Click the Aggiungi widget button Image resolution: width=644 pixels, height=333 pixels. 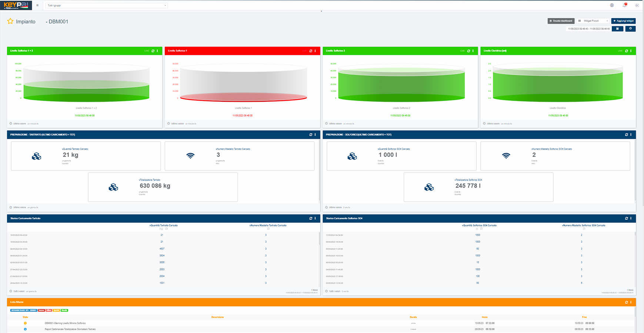pos(623,21)
